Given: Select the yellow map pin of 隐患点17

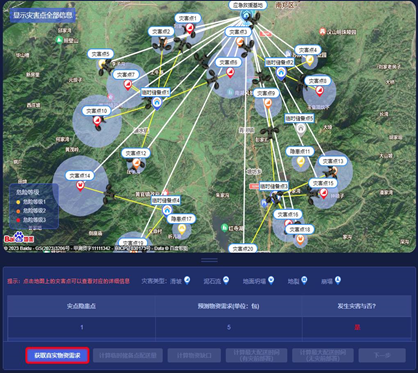Looking at the screenshot, I should click(x=182, y=229).
